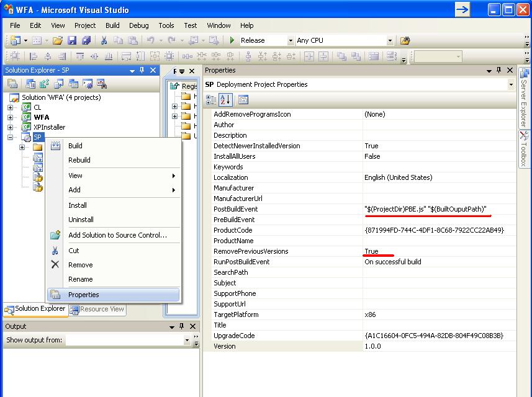Expand the CL project node

[x=10, y=107]
